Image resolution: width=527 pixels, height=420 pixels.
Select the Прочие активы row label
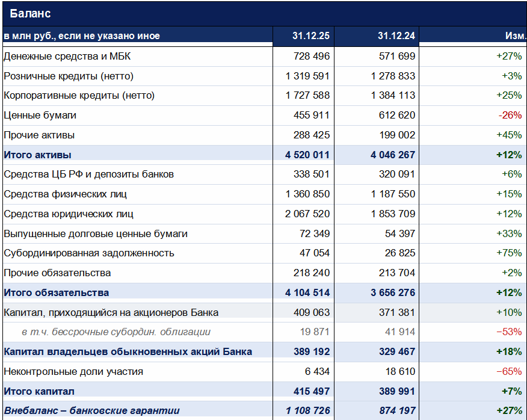(x=39, y=135)
